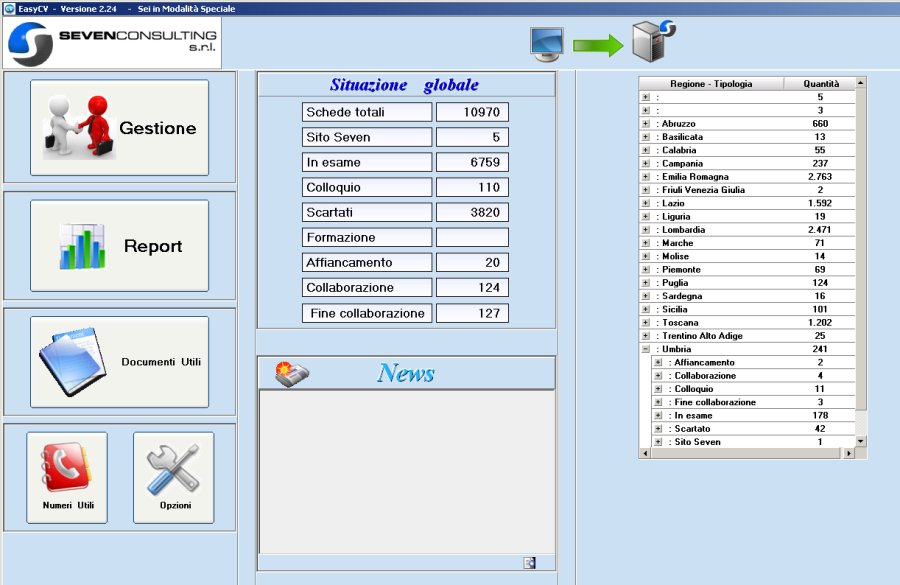
Task: Click the blue monitor computer icon
Action: click(546, 44)
